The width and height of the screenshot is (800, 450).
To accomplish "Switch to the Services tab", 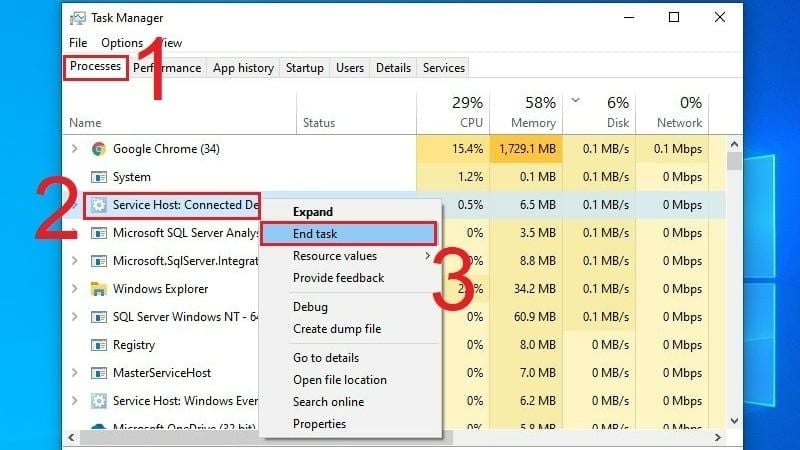I will [444, 68].
